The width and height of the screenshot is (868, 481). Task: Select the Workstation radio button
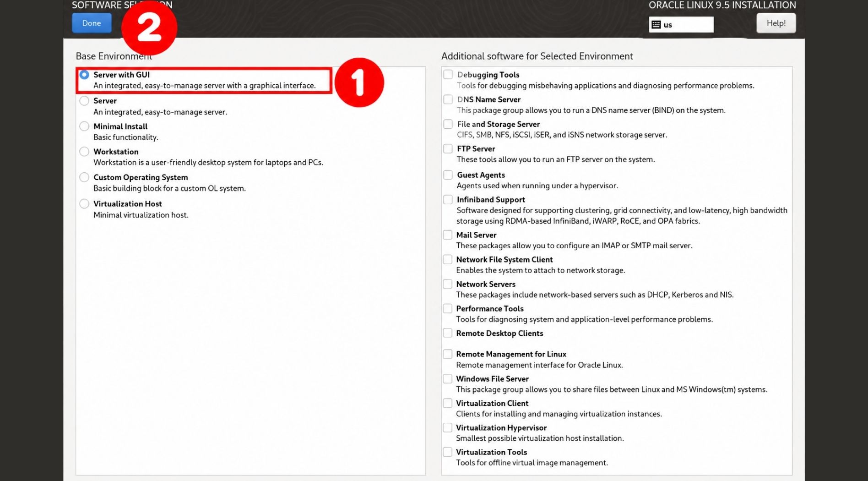84,152
